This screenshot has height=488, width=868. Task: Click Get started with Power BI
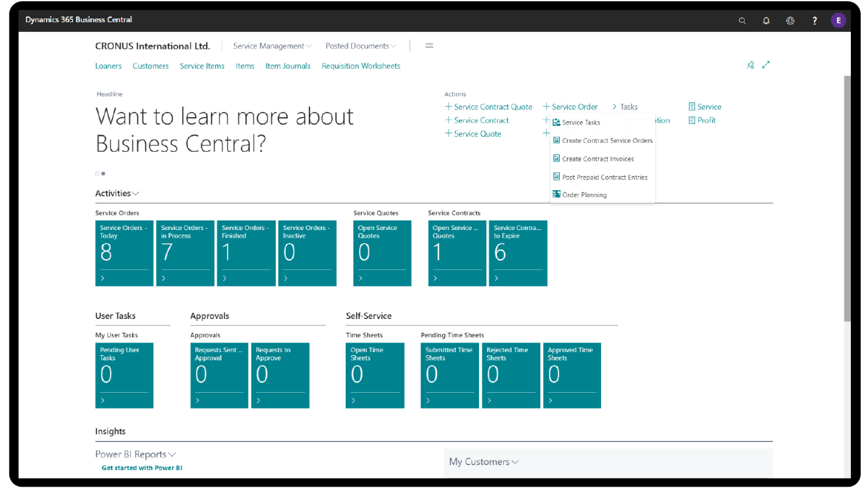(x=142, y=468)
